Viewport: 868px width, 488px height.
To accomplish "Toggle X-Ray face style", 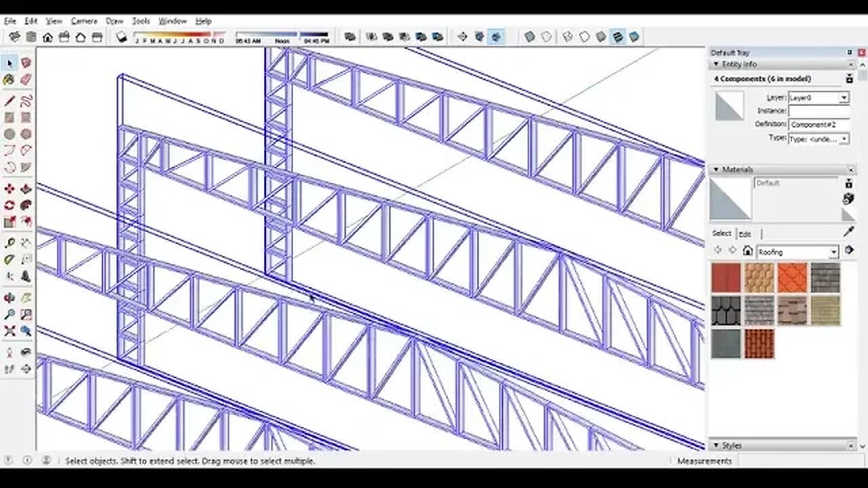I will [530, 37].
